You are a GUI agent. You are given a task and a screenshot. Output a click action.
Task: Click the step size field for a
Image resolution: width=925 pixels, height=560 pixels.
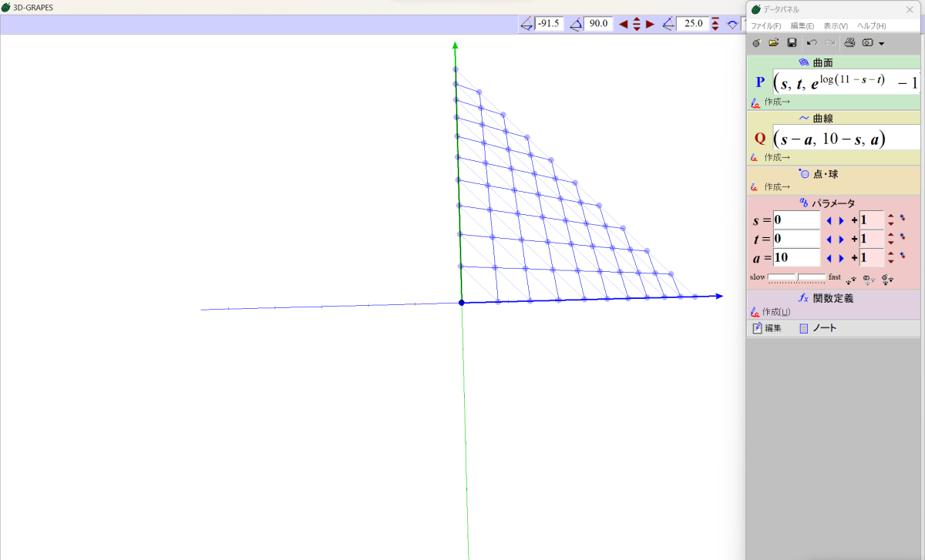click(871, 257)
